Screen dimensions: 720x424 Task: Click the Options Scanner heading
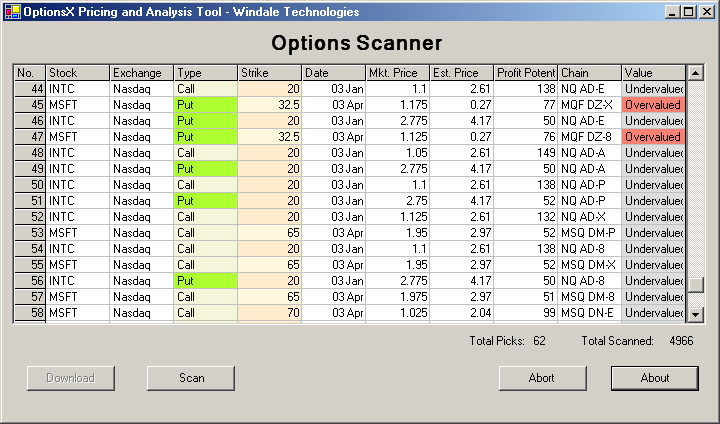(x=357, y=43)
